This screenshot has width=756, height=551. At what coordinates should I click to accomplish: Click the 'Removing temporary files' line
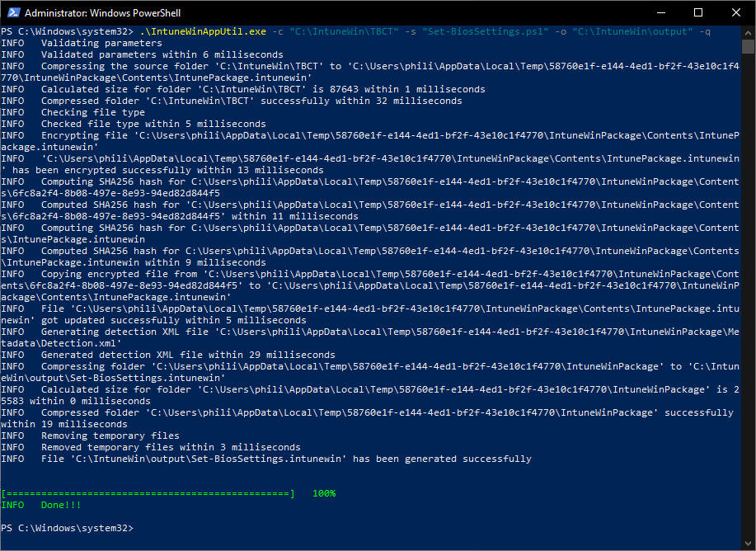(90, 436)
